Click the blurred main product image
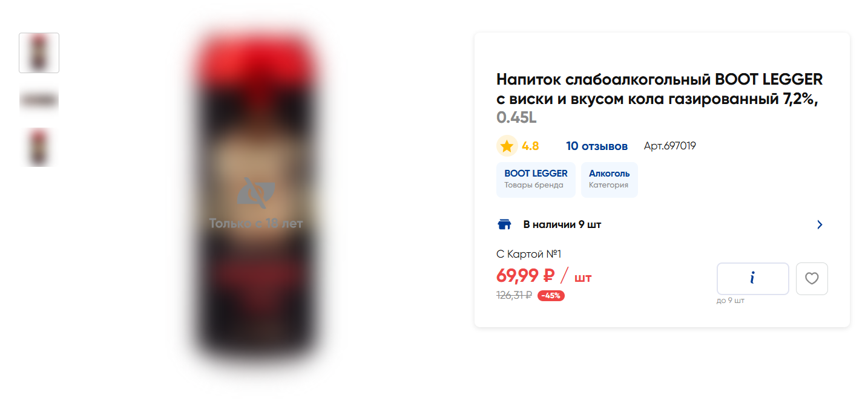The image size is (868, 407). click(x=256, y=201)
